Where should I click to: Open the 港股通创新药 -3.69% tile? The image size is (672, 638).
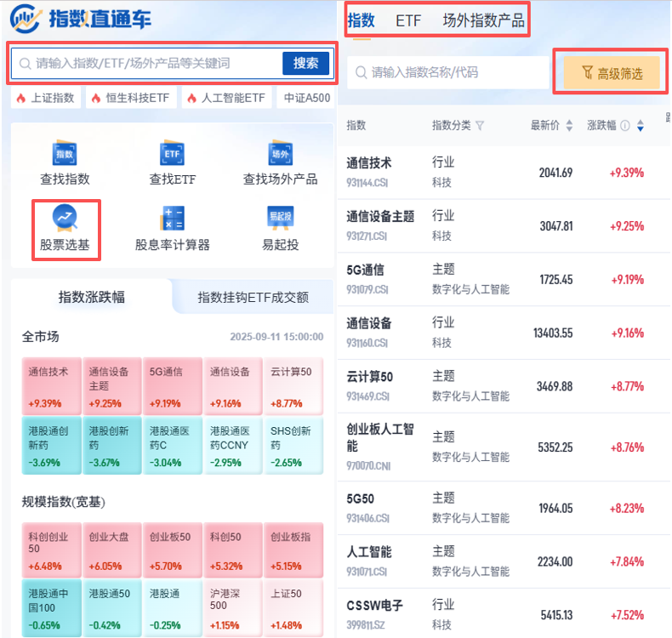point(51,446)
